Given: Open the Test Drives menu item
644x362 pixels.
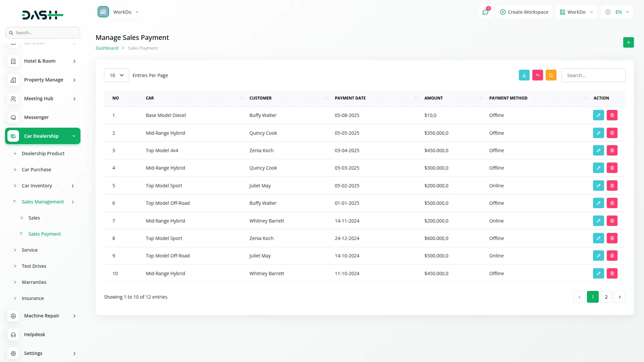Looking at the screenshot, I should click(34, 266).
